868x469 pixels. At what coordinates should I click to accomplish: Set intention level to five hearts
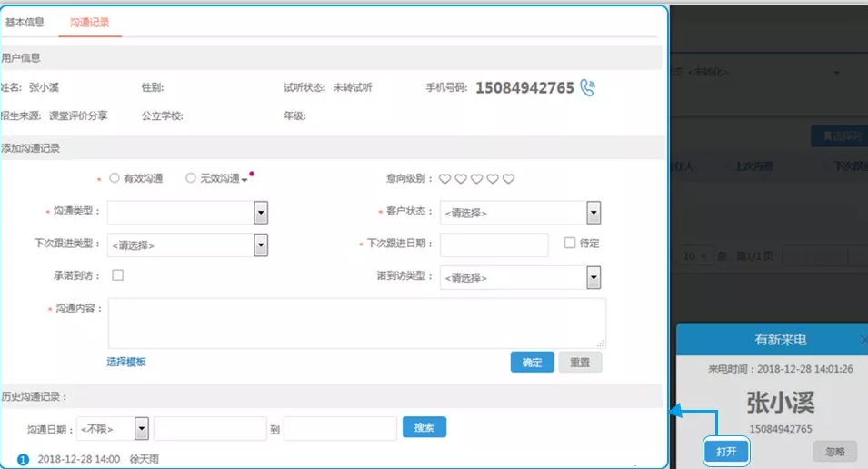click(x=509, y=179)
